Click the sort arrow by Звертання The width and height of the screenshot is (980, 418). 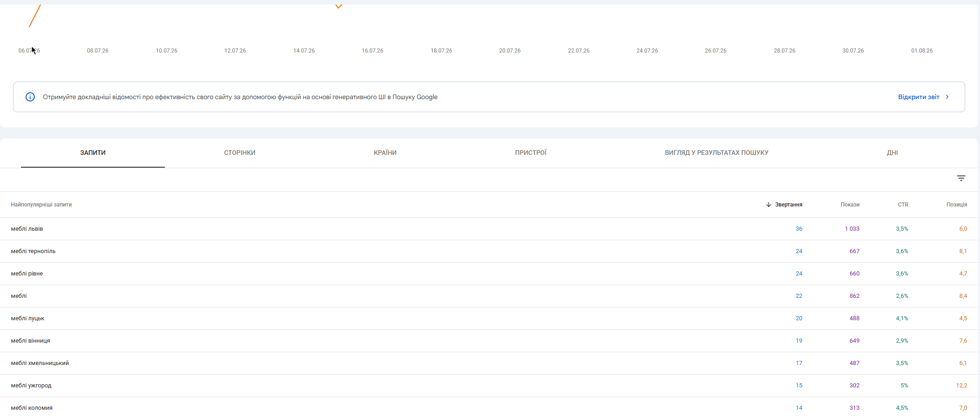pos(769,205)
